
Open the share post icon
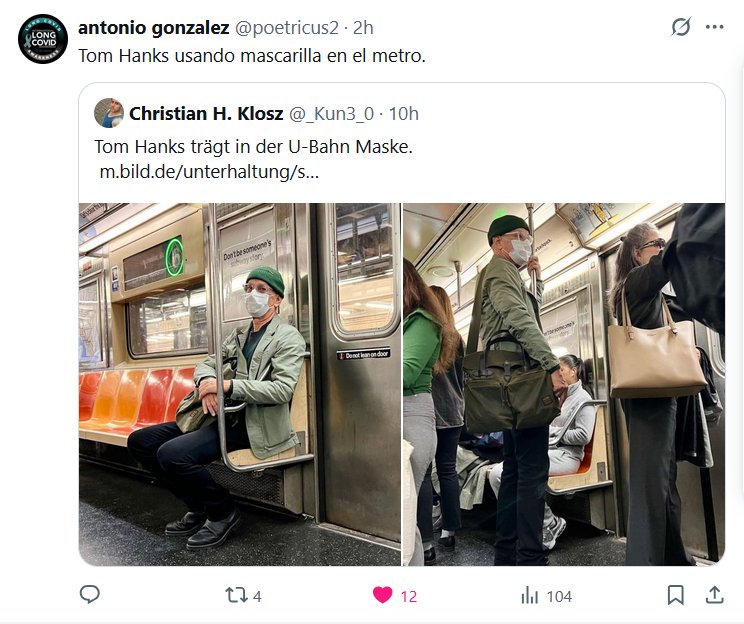point(714,595)
